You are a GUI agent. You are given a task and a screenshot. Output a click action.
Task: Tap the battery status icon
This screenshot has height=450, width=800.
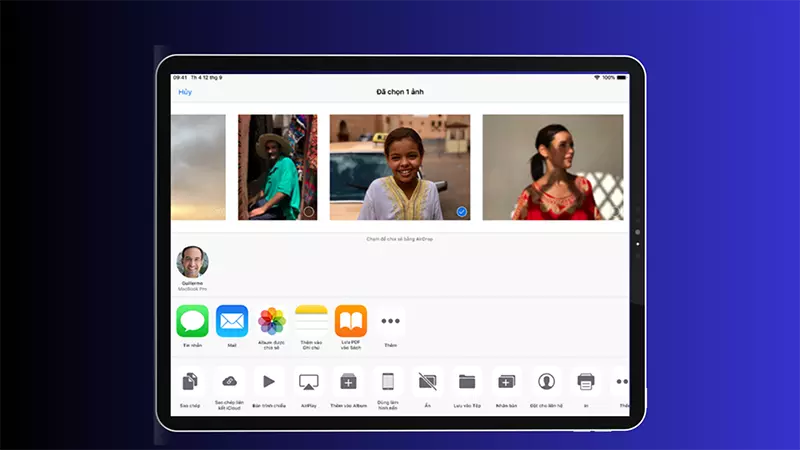coord(621,78)
